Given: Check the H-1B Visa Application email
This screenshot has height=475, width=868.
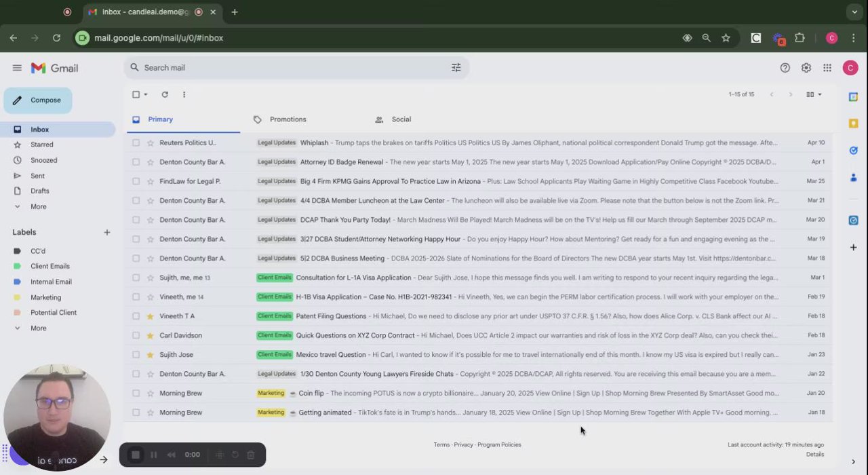Looking at the screenshot, I should coord(136,297).
